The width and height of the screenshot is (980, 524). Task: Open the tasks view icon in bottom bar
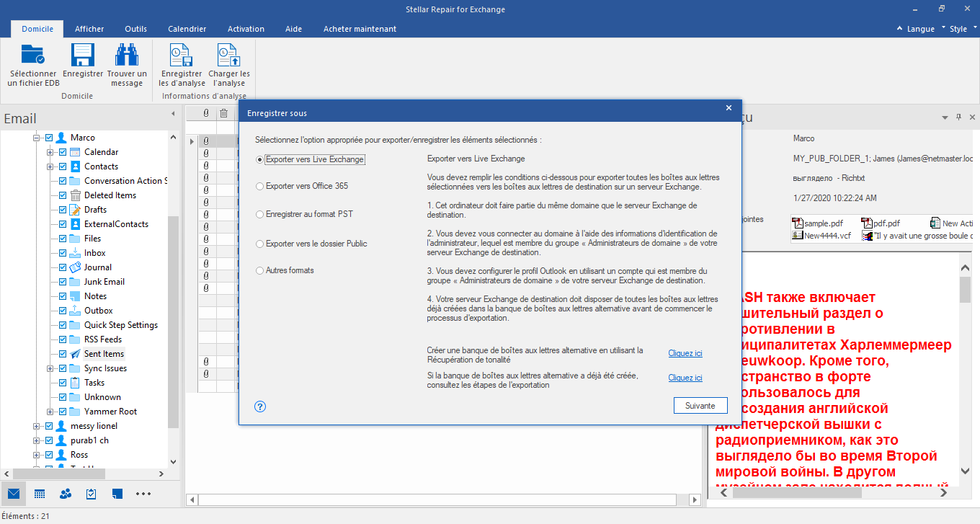(x=92, y=494)
